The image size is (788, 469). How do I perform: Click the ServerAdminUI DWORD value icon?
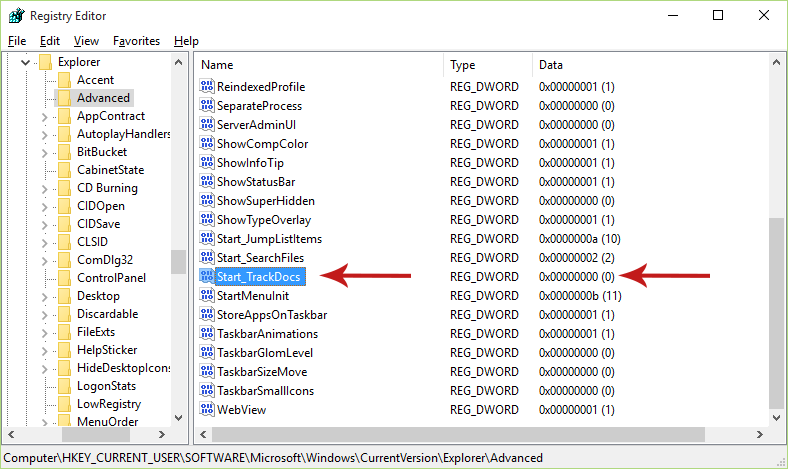[207, 124]
